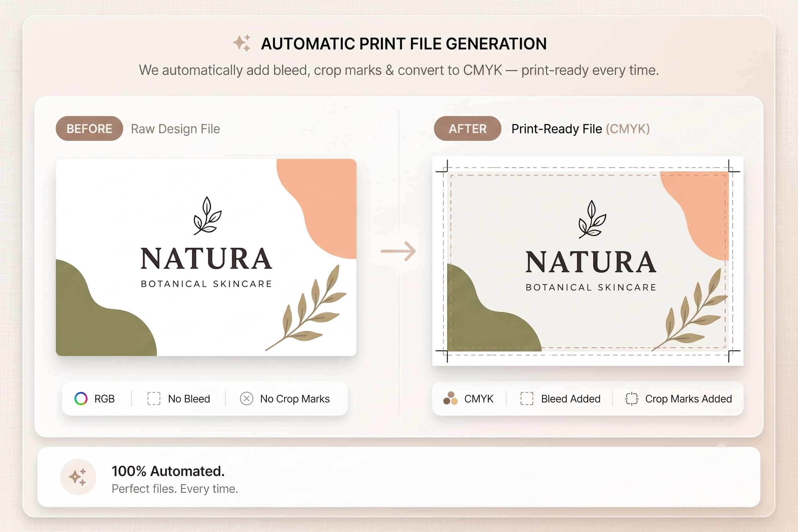Click BOTANICAL SKINCARE text in Before card

coord(206,284)
